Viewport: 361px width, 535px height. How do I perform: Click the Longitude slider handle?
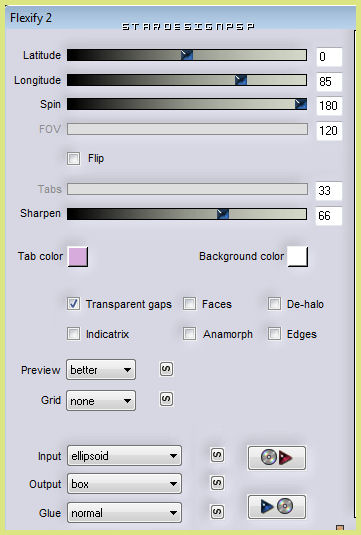241,80
